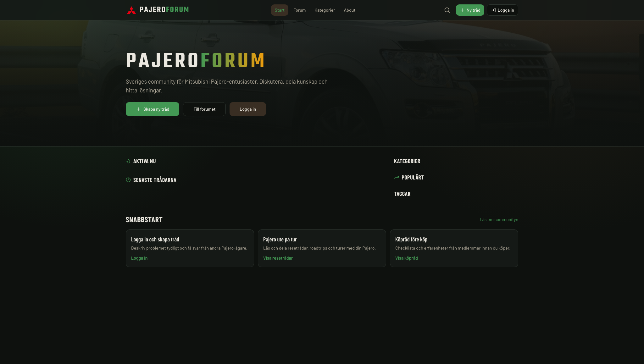Open the Visa köpråd link
The width and height of the screenshot is (644, 364).
(406, 258)
